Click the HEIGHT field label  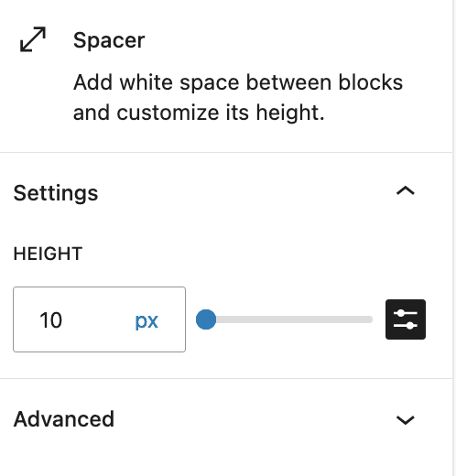pyautogui.click(x=48, y=254)
